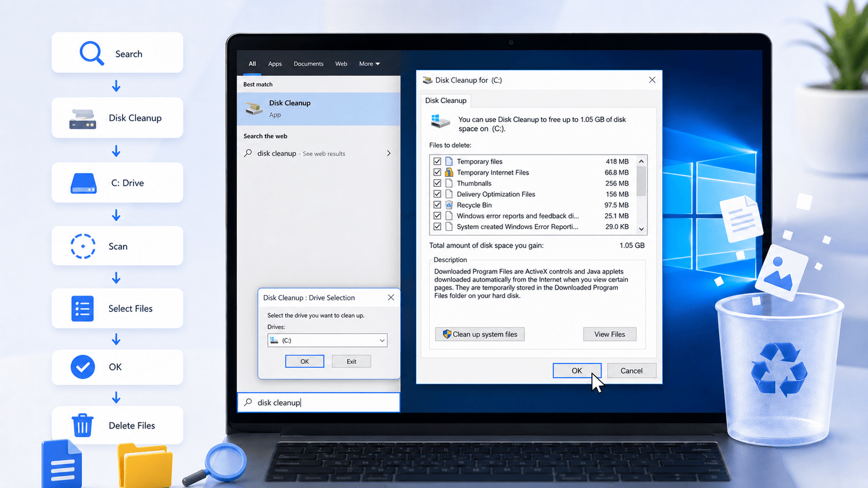Click the Downloaded Program Files description text
Image resolution: width=868 pixels, height=488 pixels.
[x=531, y=284]
